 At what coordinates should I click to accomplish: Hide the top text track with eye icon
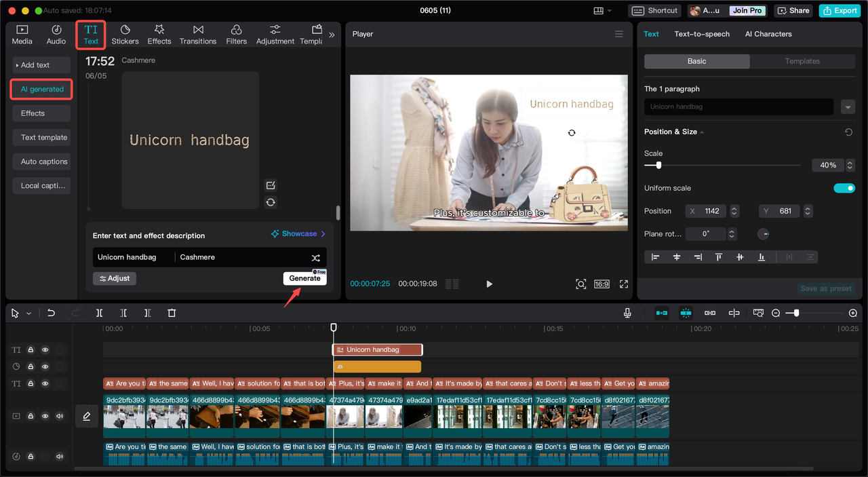[45, 350]
